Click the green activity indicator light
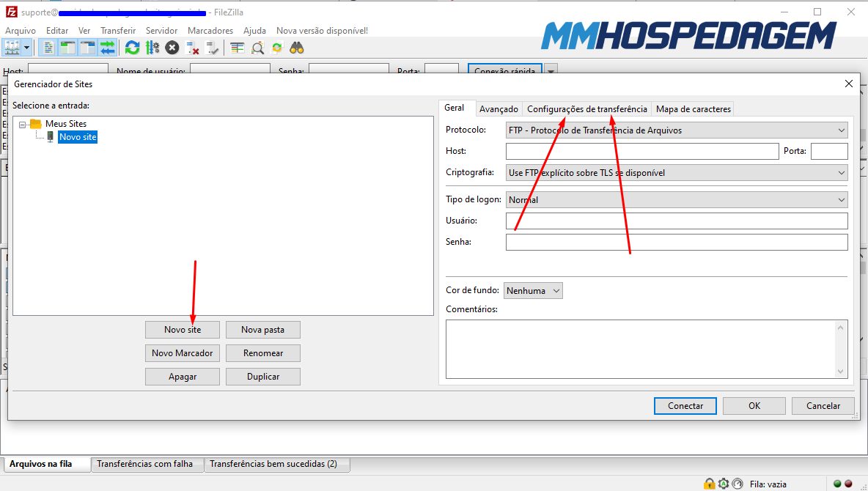This screenshot has height=491, width=868. 837,484
